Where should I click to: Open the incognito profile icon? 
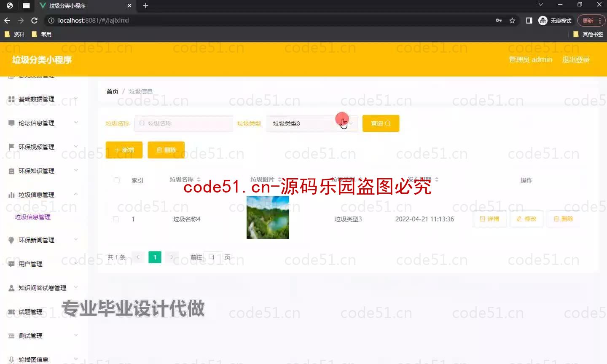coord(543,20)
